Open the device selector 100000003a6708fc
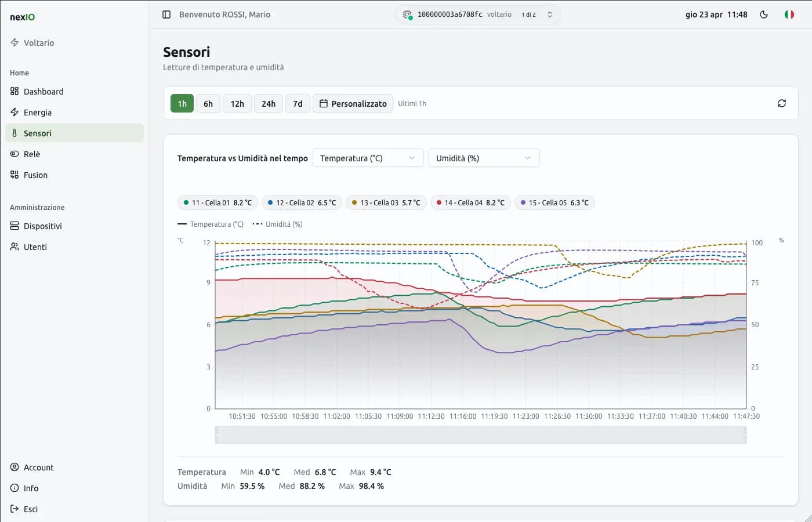The height and width of the screenshot is (522, 812). tap(478, 14)
